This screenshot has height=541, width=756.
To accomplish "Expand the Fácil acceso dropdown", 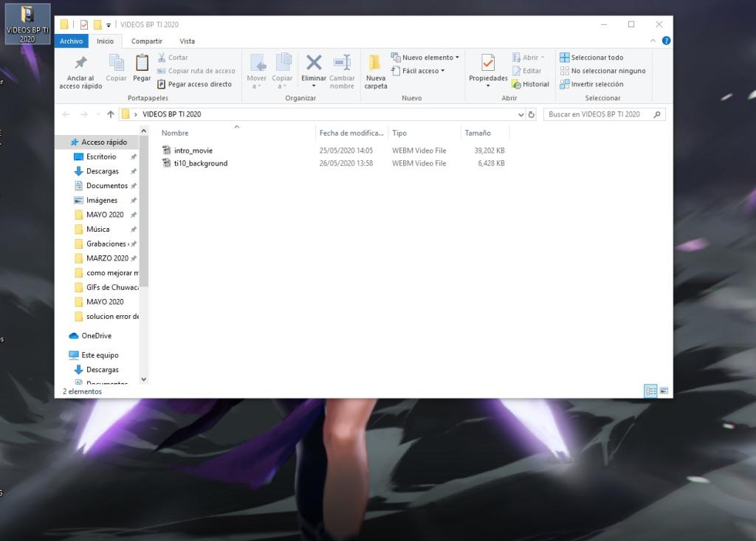I will [x=418, y=71].
